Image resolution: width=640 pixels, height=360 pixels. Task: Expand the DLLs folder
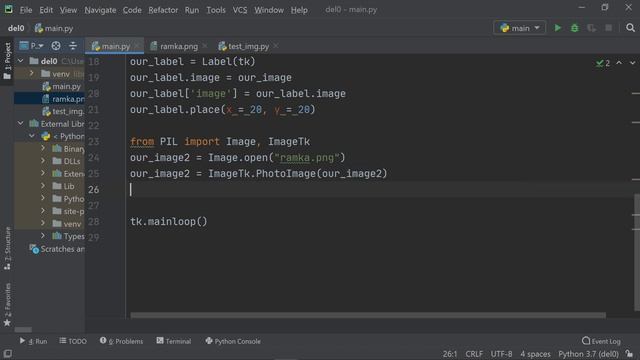click(43, 161)
